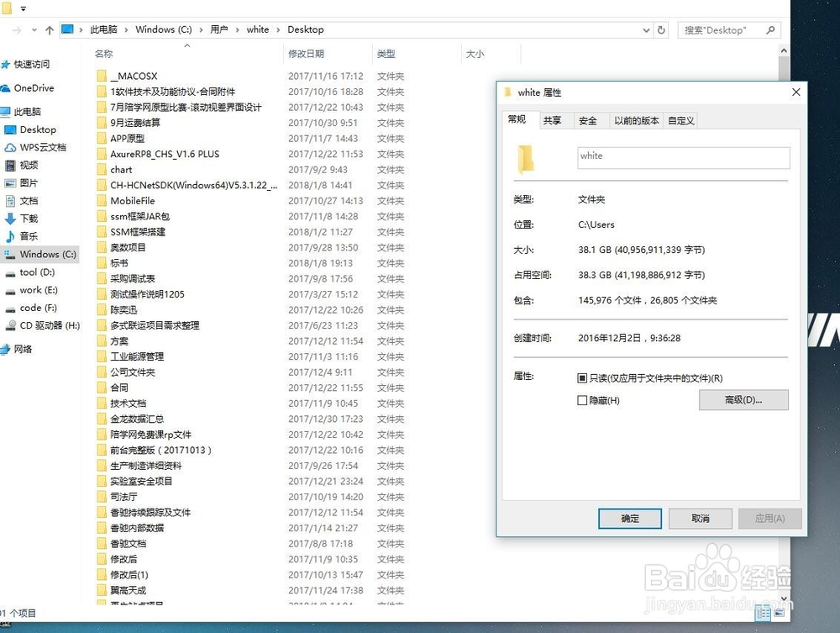Click the refresh icon beside the address bar
Image resolution: width=840 pixels, height=633 pixels.
click(662, 29)
